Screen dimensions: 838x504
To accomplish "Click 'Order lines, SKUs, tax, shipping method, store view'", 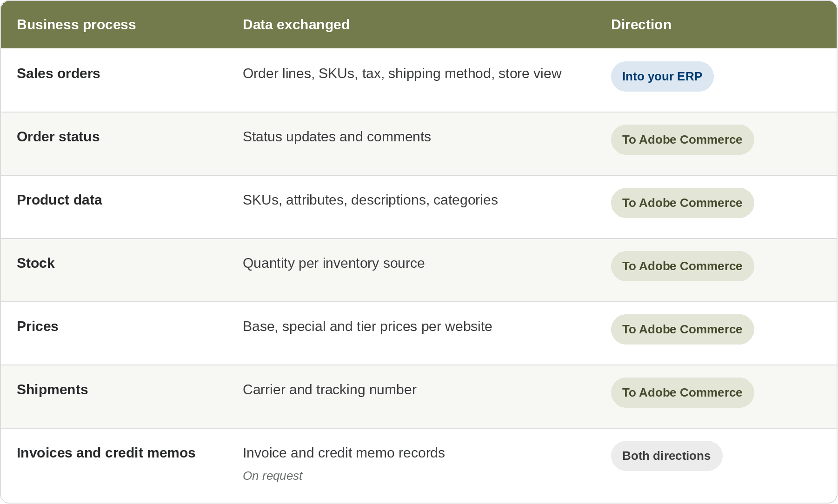I will 402,73.
